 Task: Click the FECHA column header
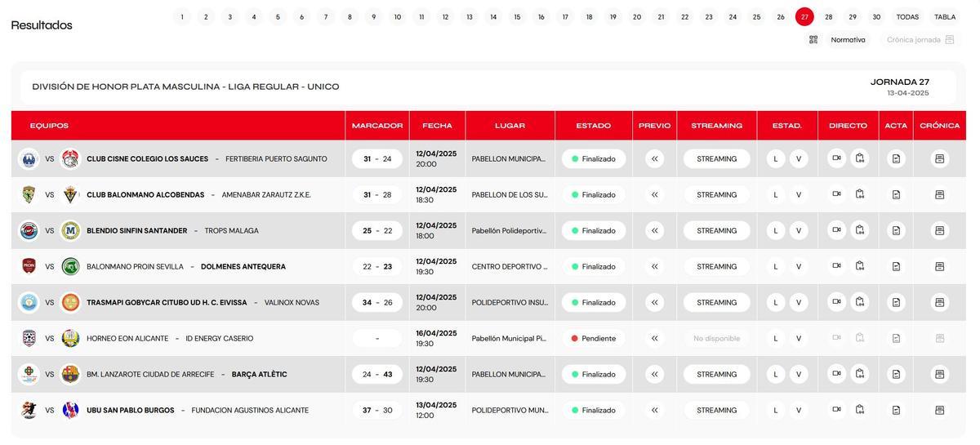(x=437, y=126)
